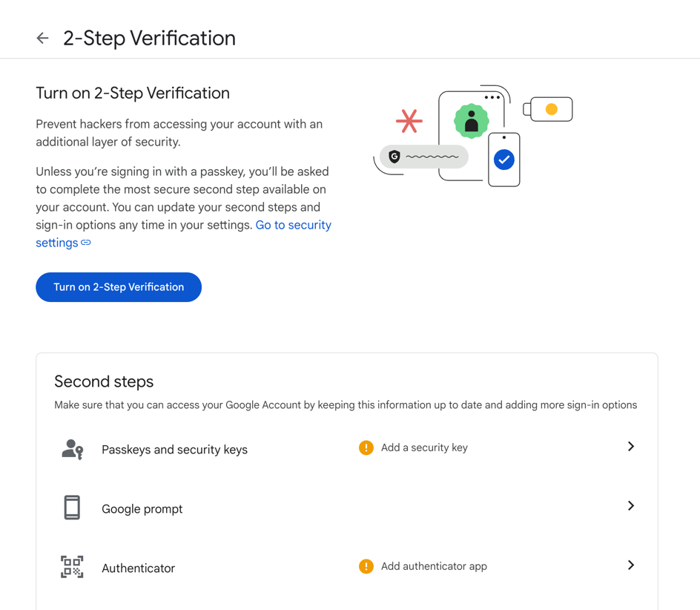The image size is (700, 610).
Task: Click the Google prompt phone icon
Action: coord(71,508)
